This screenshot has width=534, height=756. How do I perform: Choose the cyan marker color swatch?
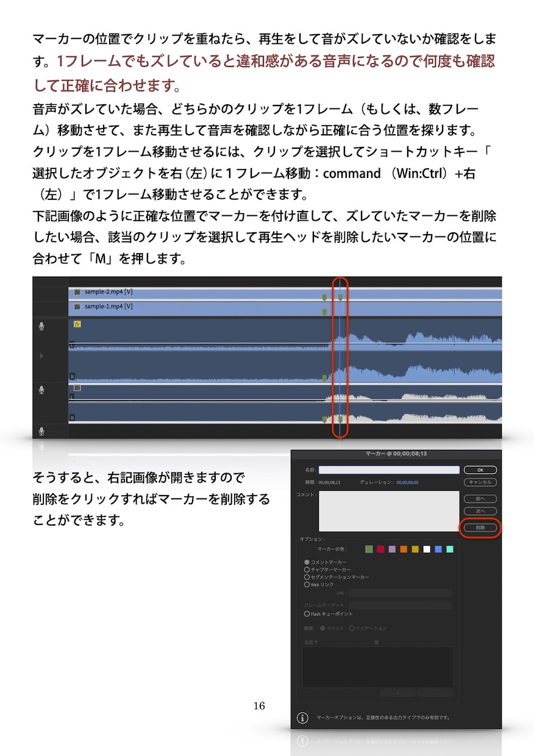coord(450,549)
